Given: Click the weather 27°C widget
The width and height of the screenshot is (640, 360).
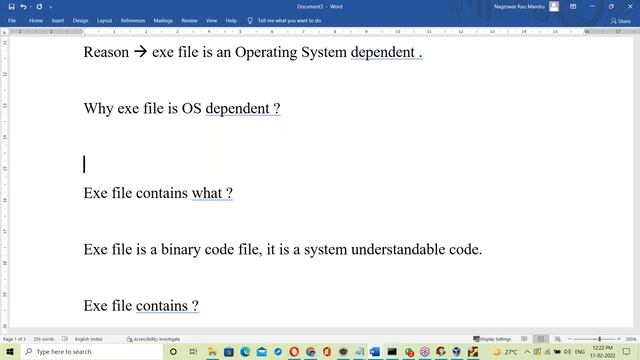Looking at the screenshot, I should coord(505,352).
